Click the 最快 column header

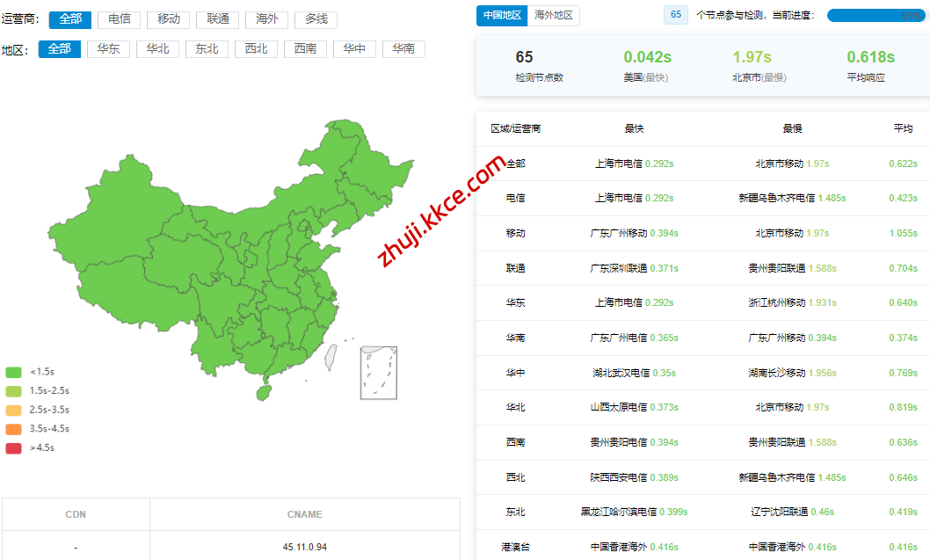634,128
